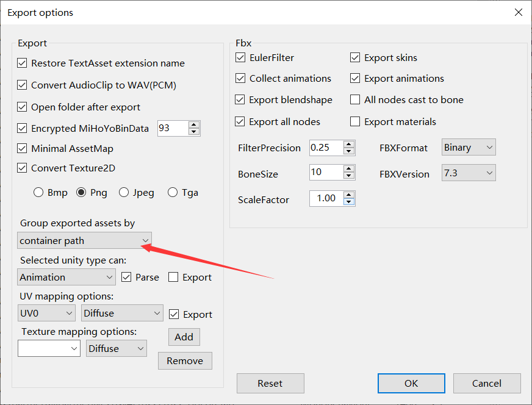Click the FilterPrecision value field
This screenshot has width=532, height=405.
coord(326,148)
